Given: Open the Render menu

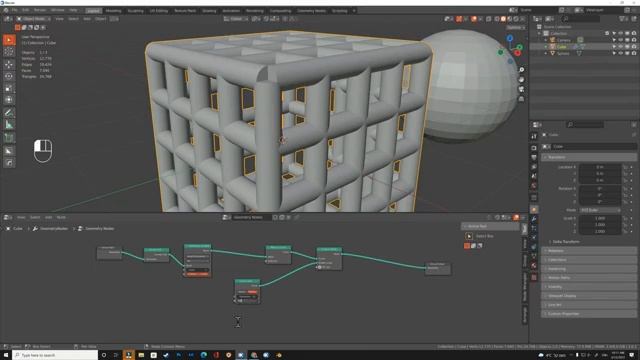Looking at the screenshot, I should coord(40,10).
